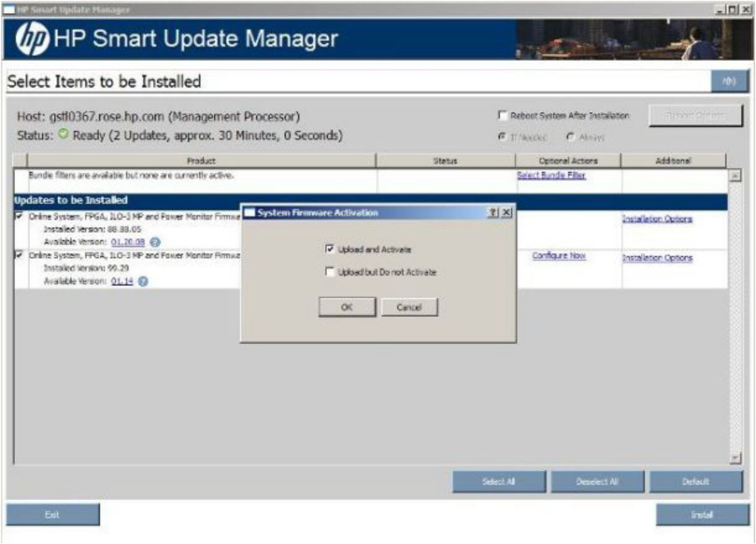Click Cancel in firmware activation dialog
Image resolution: width=756 pixels, height=544 pixels.
410,307
